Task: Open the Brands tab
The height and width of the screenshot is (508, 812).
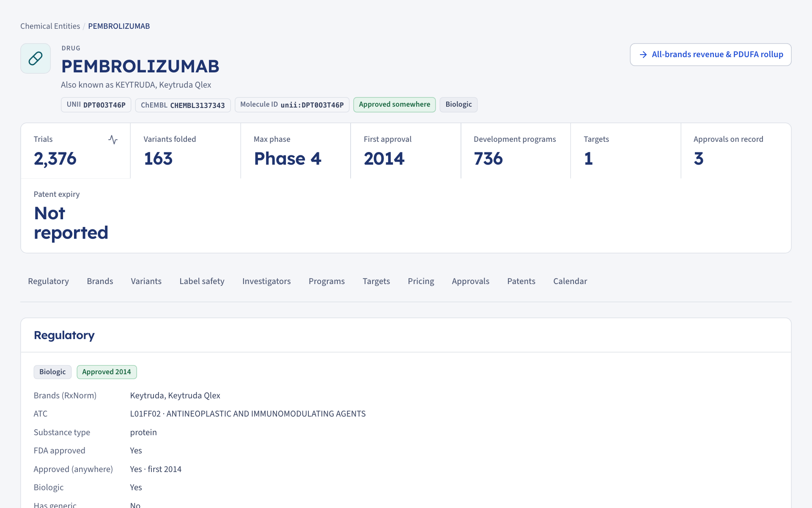Action: click(100, 282)
